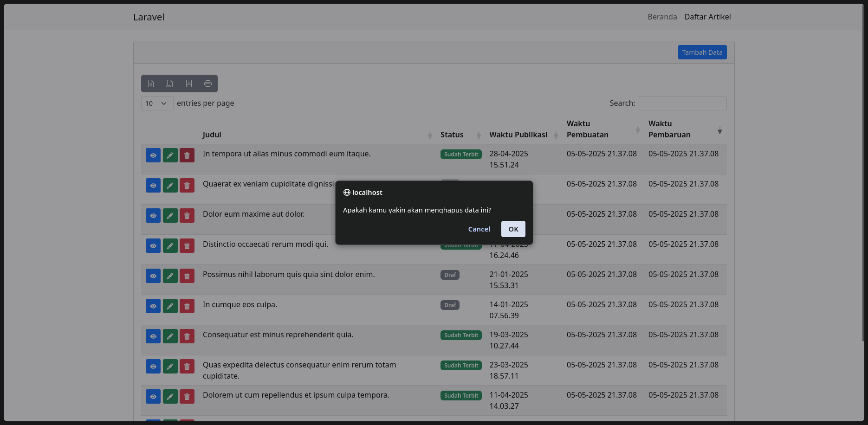View article 'Consequatur est minus reprehenderit quia'

(x=153, y=336)
